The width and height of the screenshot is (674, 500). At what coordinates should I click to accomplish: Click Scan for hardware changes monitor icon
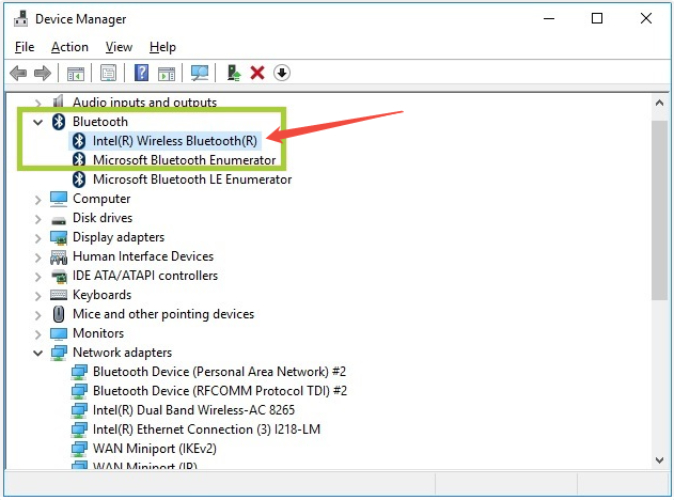click(199, 73)
